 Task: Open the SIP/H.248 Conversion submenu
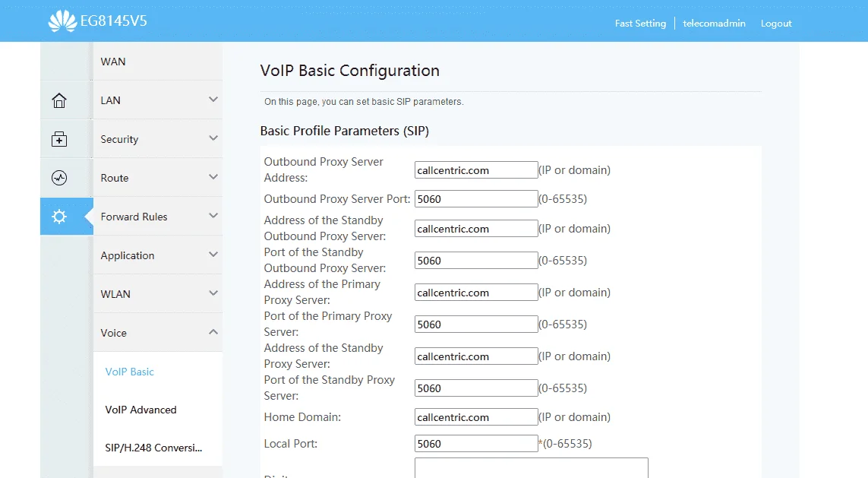153,448
